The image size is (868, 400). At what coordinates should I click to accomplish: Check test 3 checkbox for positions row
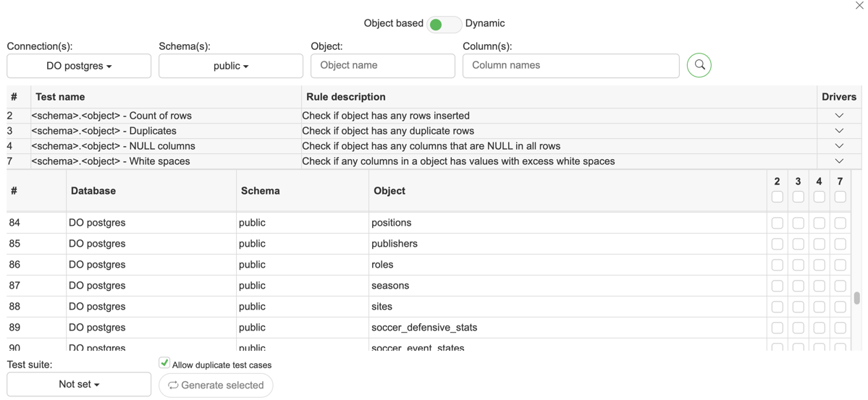798,224
